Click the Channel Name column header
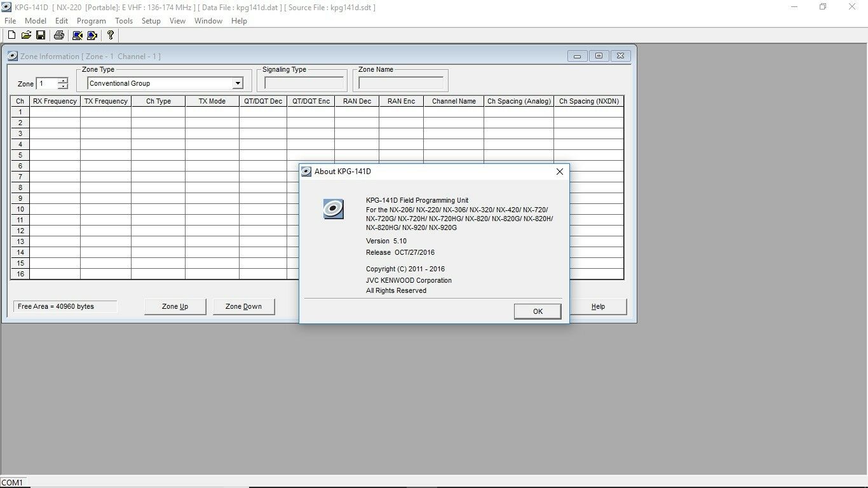This screenshot has height=488, width=868. point(454,101)
